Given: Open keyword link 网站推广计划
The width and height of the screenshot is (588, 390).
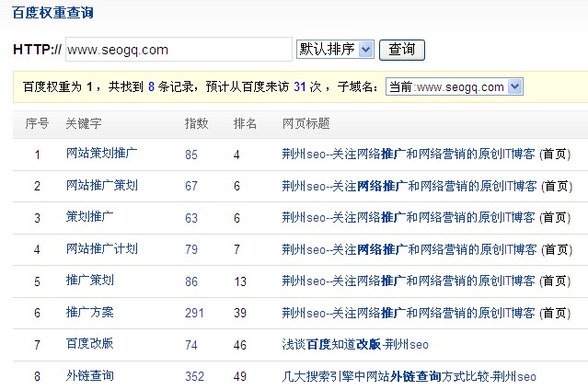Looking at the screenshot, I should tap(102, 248).
